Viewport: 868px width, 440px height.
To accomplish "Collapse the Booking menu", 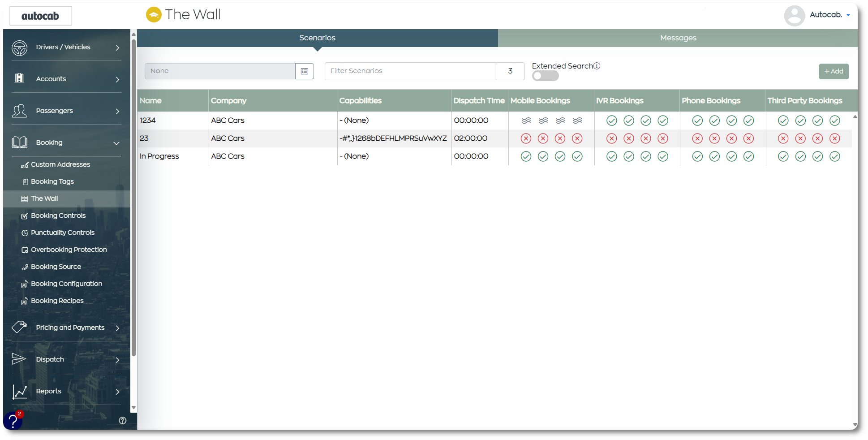I will 116,143.
